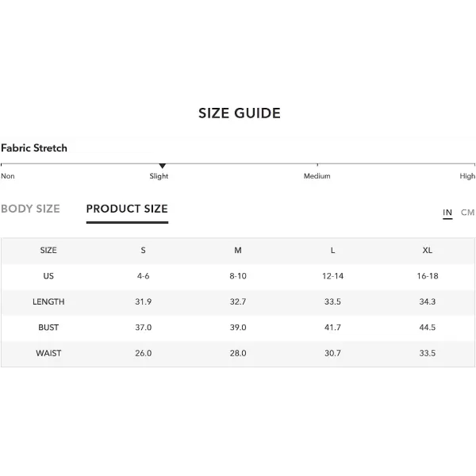476x476 pixels.
Task: Click the Medium tick on stretch scale
Action: pos(317,164)
